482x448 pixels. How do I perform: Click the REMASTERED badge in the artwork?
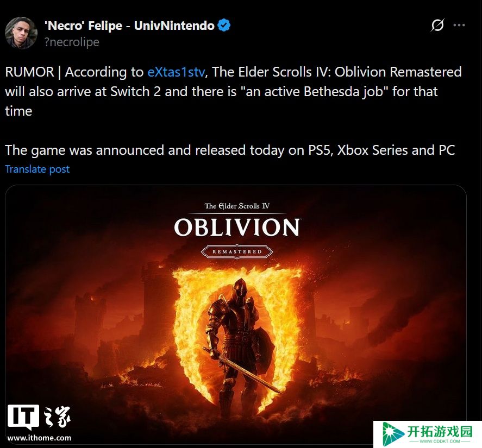coord(237,251)
